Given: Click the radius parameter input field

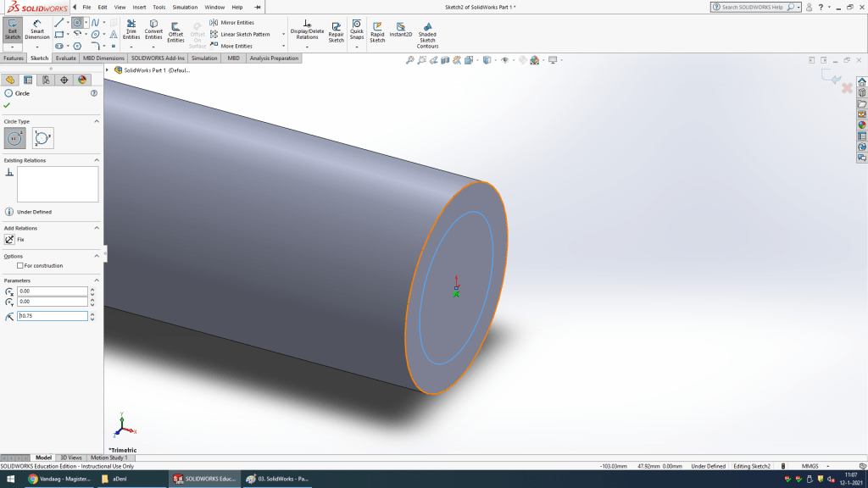Looking at the screenshot, I should [53, 316].
